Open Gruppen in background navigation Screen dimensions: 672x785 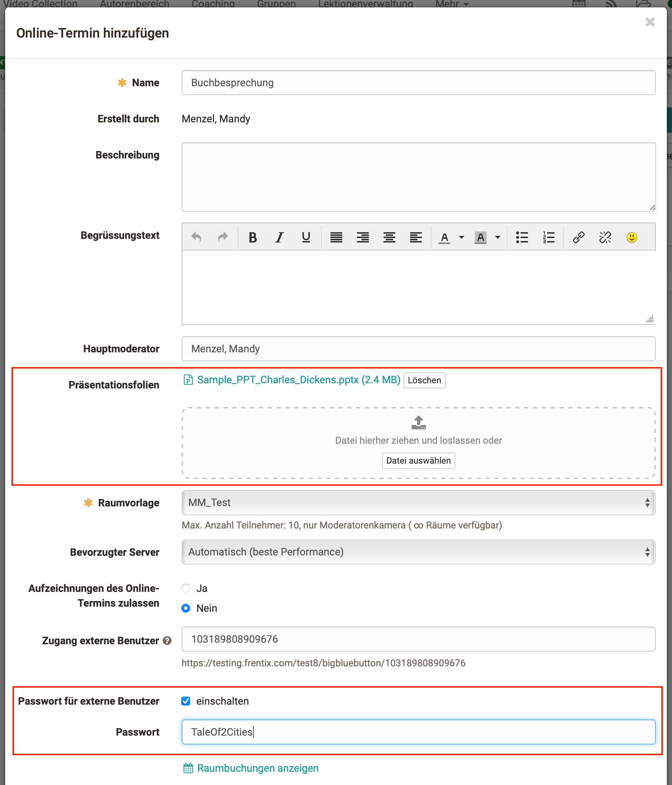click(x=276, y=4)
